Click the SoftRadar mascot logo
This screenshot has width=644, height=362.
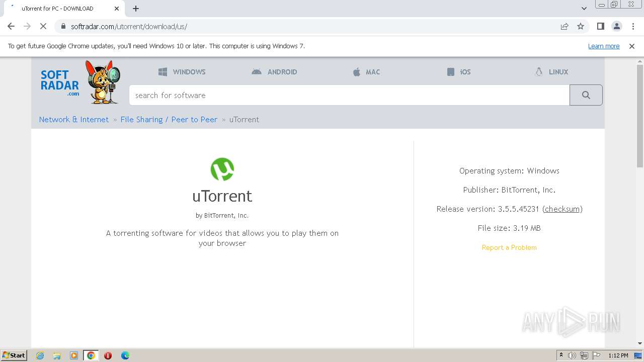click(103, 82)
